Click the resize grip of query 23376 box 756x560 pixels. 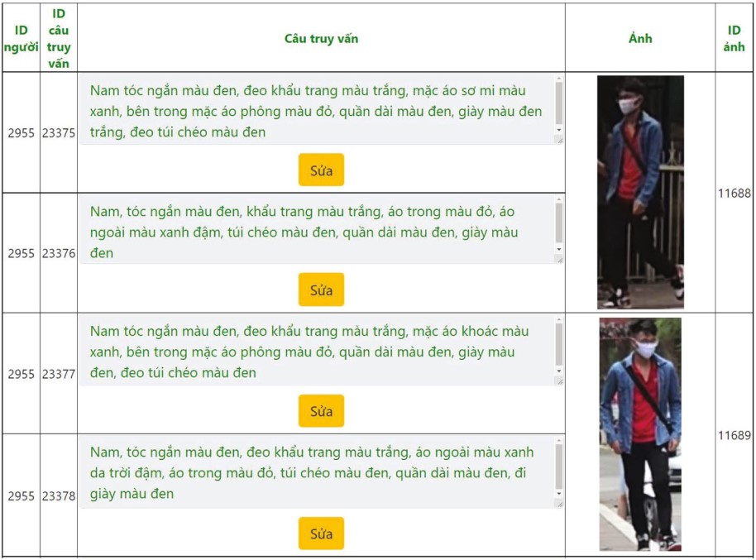(x=559, y=261)
